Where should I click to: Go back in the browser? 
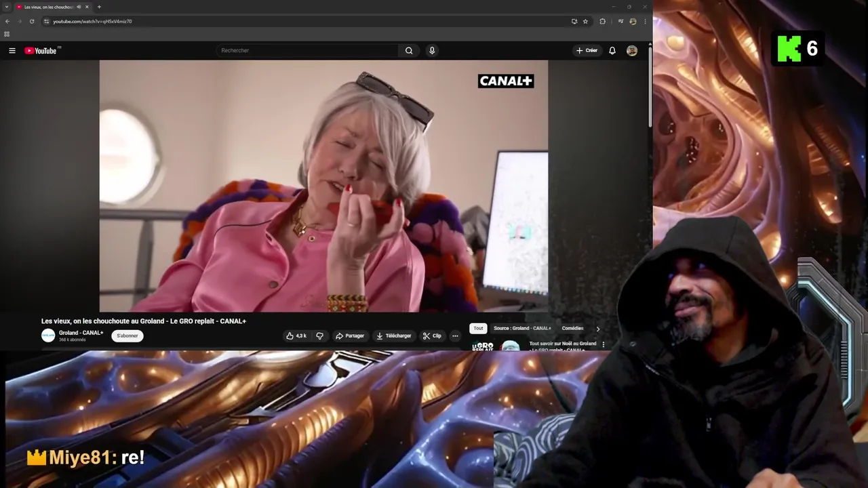7,21
